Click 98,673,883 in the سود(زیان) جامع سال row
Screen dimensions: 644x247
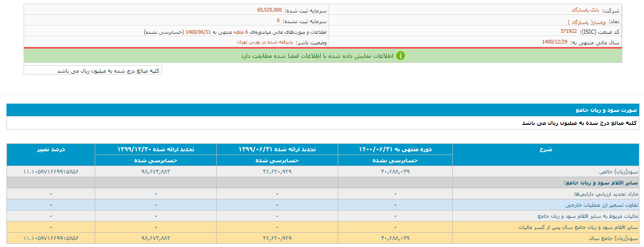(x=156, y=238)
